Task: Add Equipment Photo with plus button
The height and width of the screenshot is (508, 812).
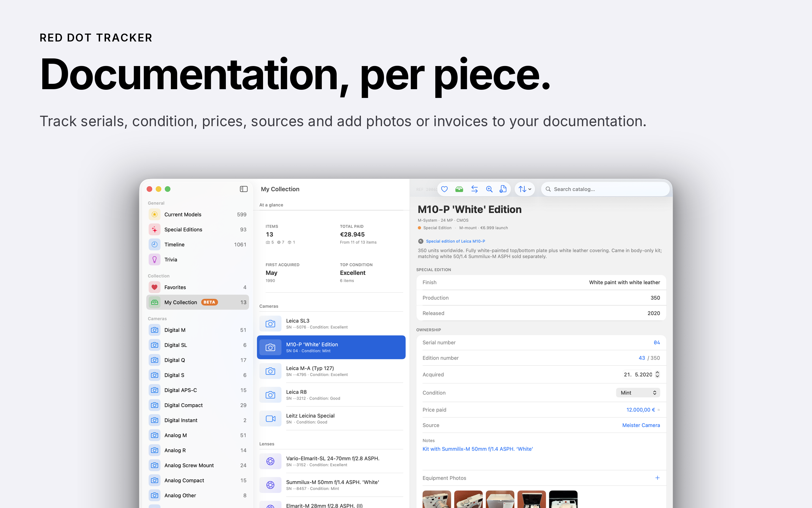Action: point(657,478)
